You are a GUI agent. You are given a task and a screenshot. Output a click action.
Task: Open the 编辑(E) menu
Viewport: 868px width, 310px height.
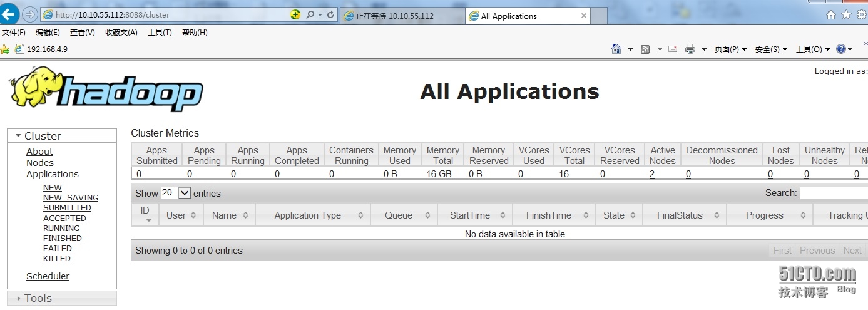[48, 33]
